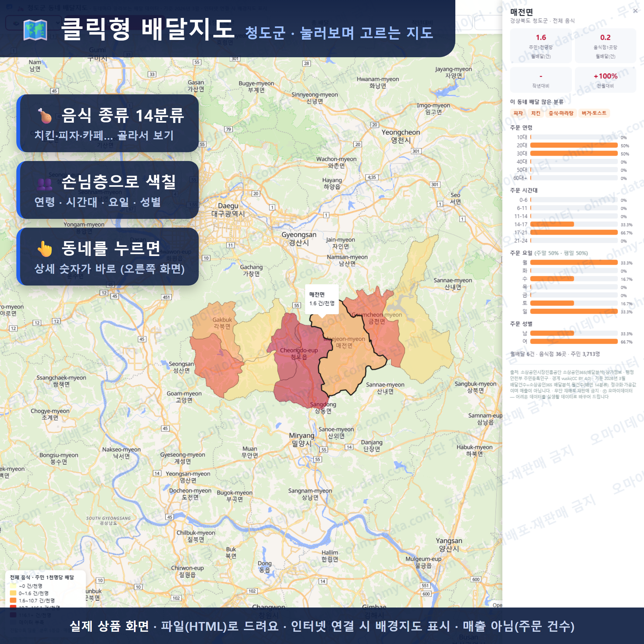Image resolution: width=644 pixels, height=644 pixels.
Task: Click the 매전면 1.6 건/천명 map tooltip
Action: click(322, 299)
